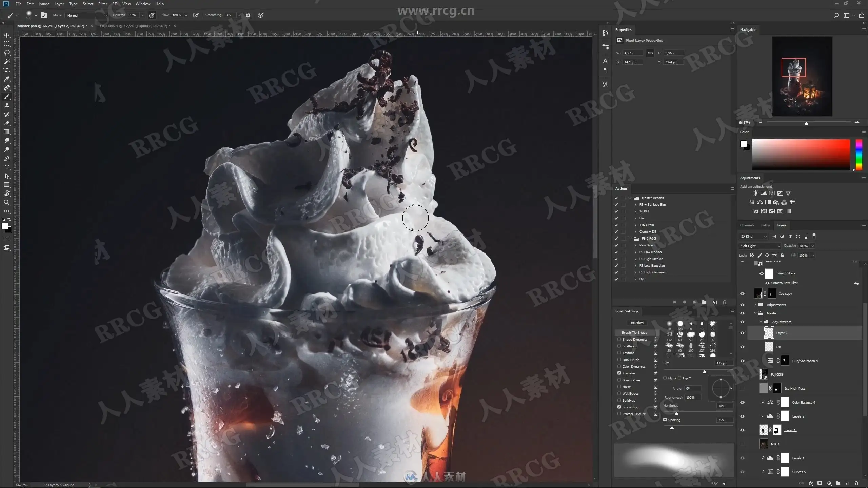This screenshot has width=868, height=488.
Task: Open the Filter menu
Action: tap(103, 4)
